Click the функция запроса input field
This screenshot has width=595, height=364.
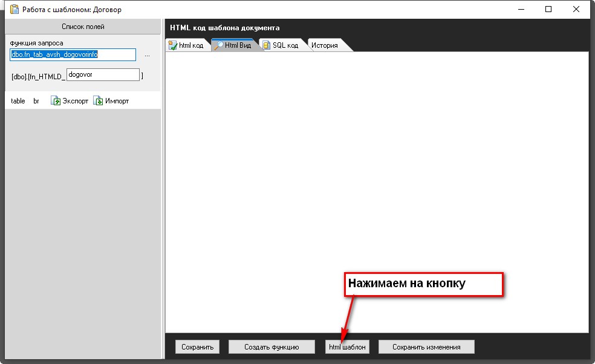pyautogui.click(x=73, y=54)
